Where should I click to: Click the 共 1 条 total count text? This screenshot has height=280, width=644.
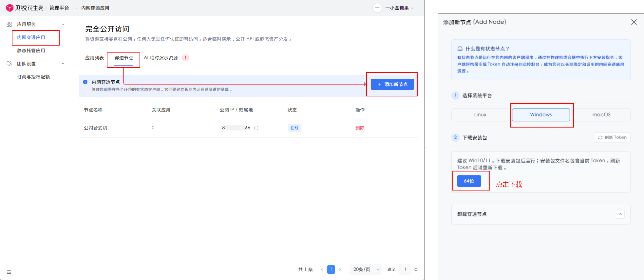[305, 270]
